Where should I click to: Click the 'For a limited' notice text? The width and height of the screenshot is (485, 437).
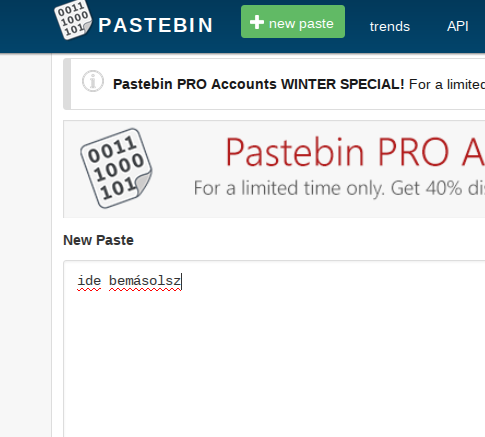point(447,84)
